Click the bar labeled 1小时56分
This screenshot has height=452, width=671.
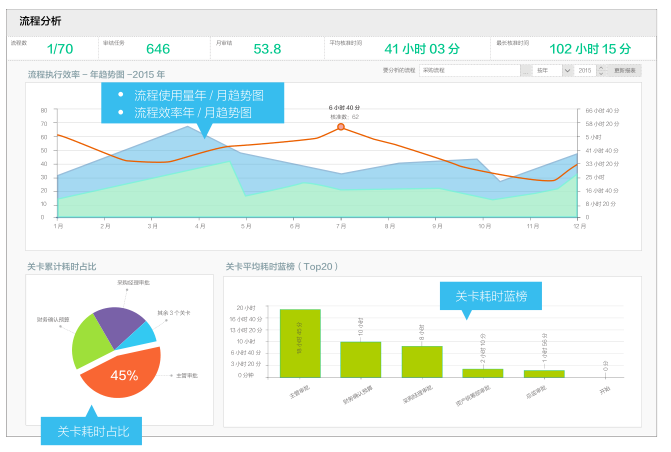tap(544, 374)
